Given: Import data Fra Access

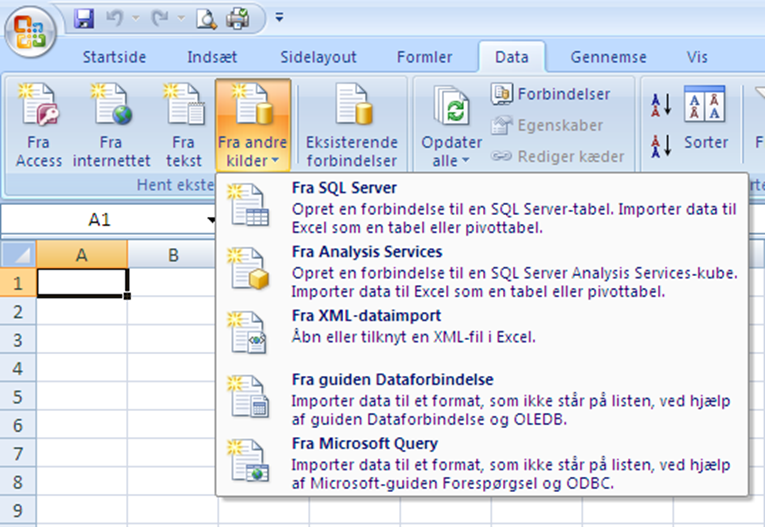Looking at the screenshot, I should pyautogui.click(x=39, y=125).
